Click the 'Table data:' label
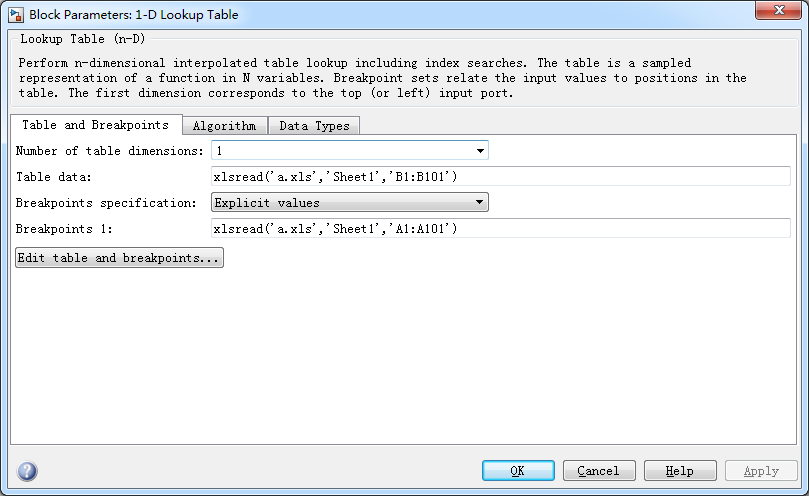Viewport: 809px width, 496px height. (x=54, y=177)
